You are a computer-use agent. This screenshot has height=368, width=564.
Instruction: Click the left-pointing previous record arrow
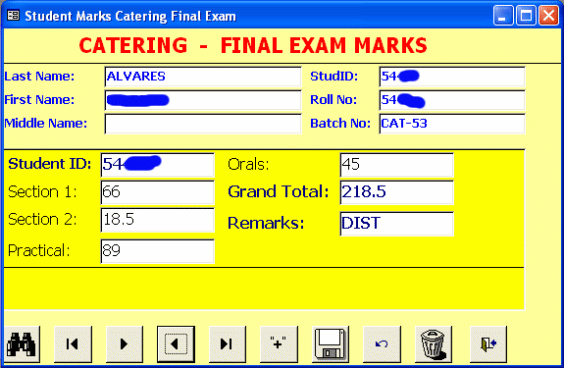176,344
